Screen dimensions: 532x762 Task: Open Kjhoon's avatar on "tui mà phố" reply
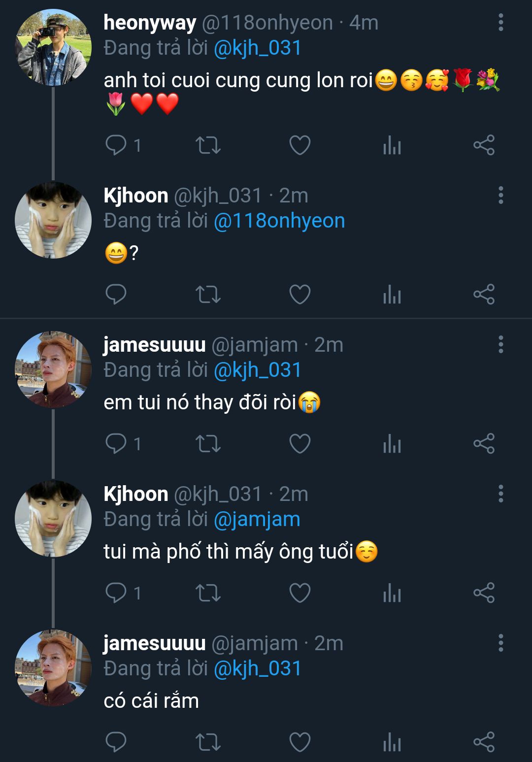[53, 519]
